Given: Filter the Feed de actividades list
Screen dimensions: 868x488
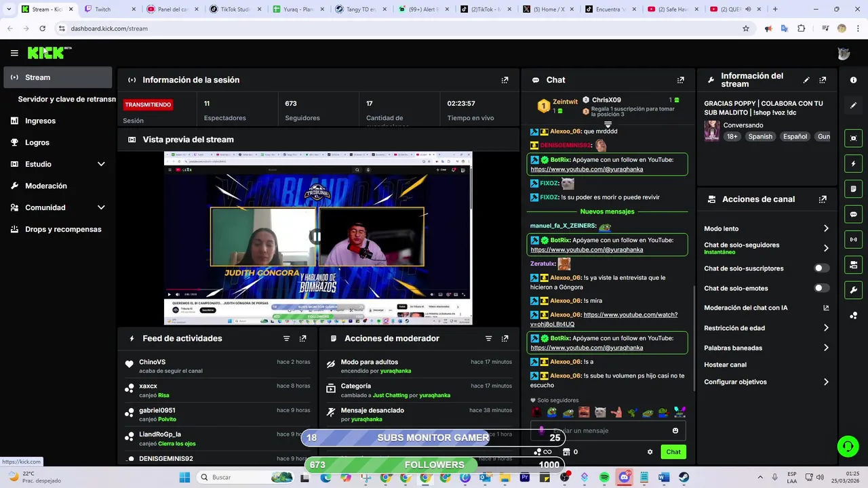Looking at the screenshot, I should coord(286,338).
